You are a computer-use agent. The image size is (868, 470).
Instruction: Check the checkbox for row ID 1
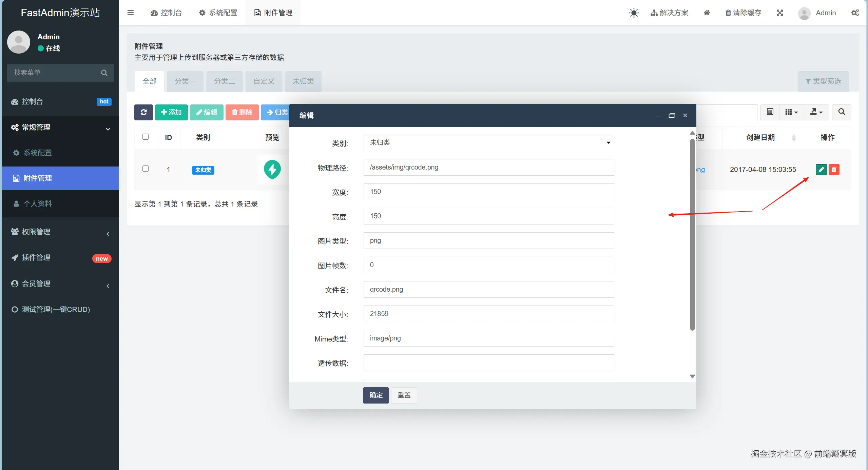(146, 169)
